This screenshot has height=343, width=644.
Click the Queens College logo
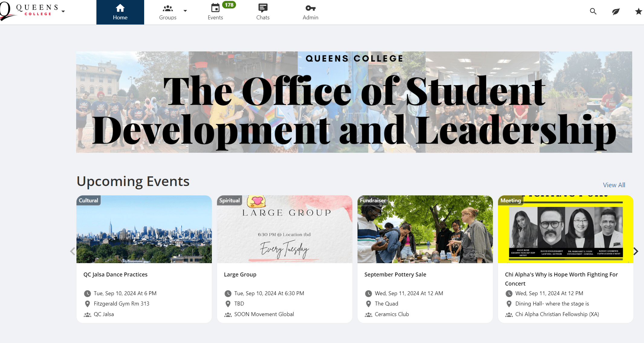point(29,11)
